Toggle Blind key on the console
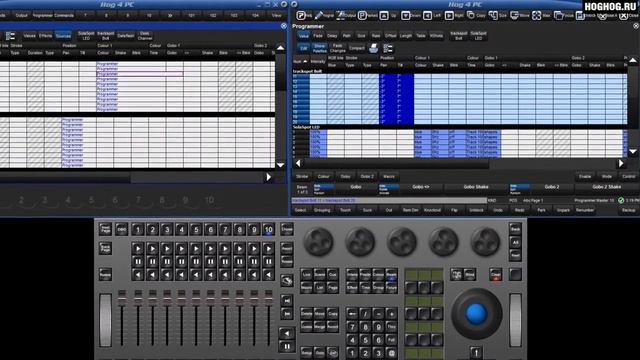 [470, 275]
